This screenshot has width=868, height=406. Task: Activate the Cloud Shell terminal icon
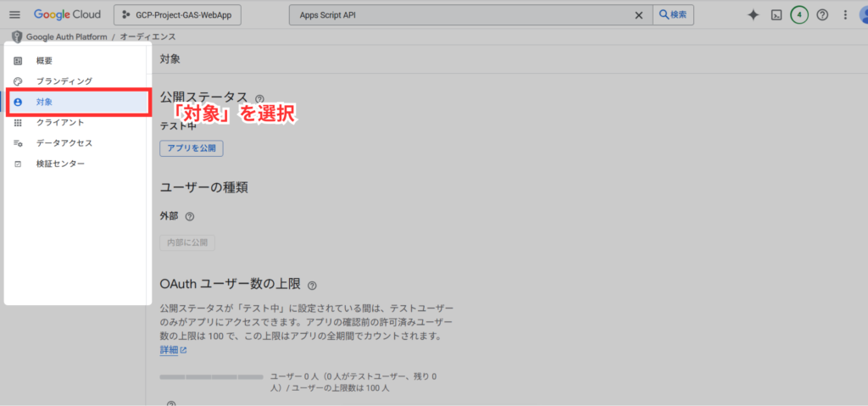(776, 15)
